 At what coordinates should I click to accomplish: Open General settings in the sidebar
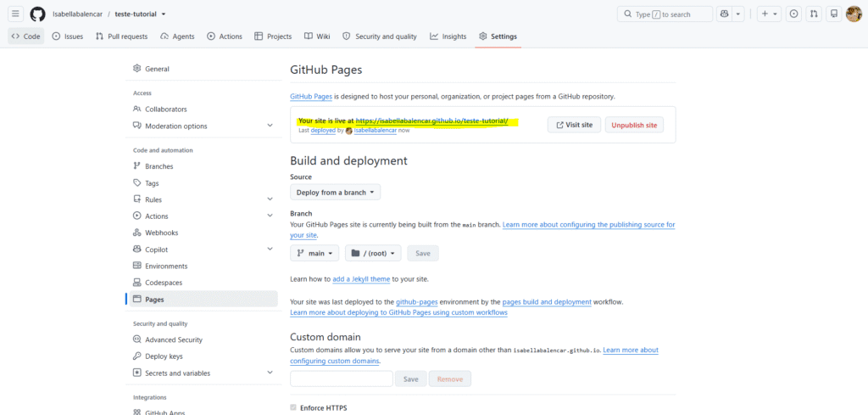coord(202,69)
